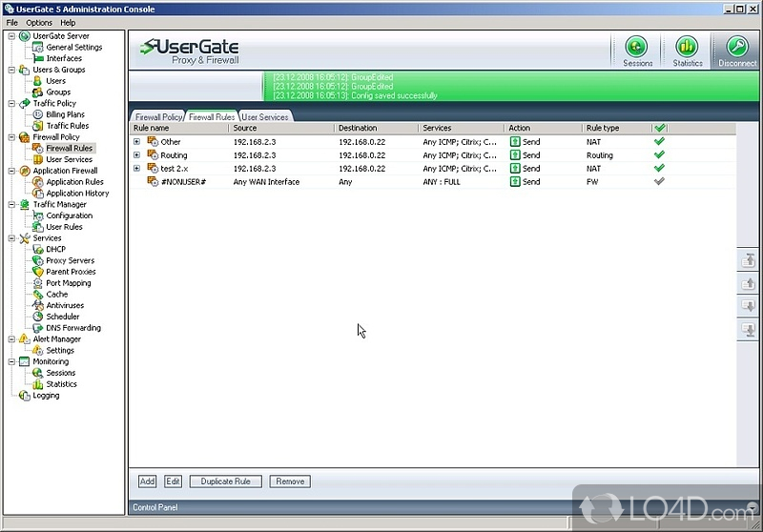Collapse the UserGate Server tree node

coord(11,36)
